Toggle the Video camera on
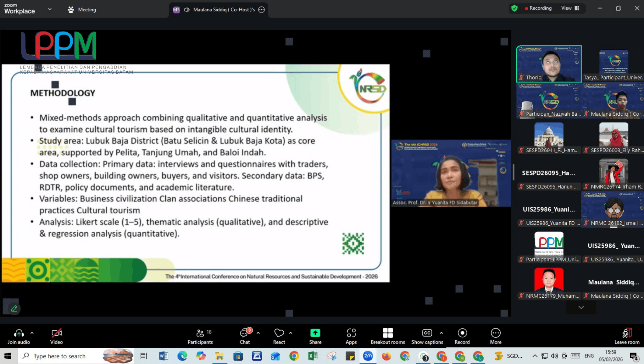The height and width of the screenshot is (364, 644). pyautogui.click(x=57, y=336)
